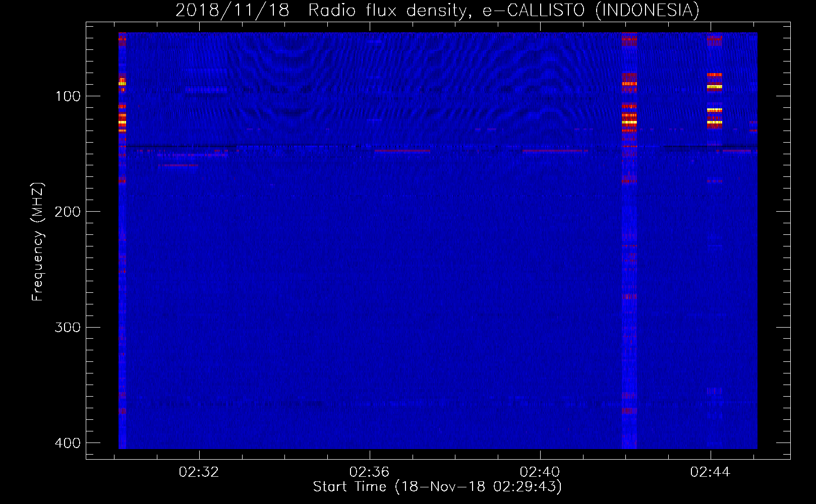Click the 02:32 time tick label
Viewport: 816px width, 504px height.
pos(199,472)
